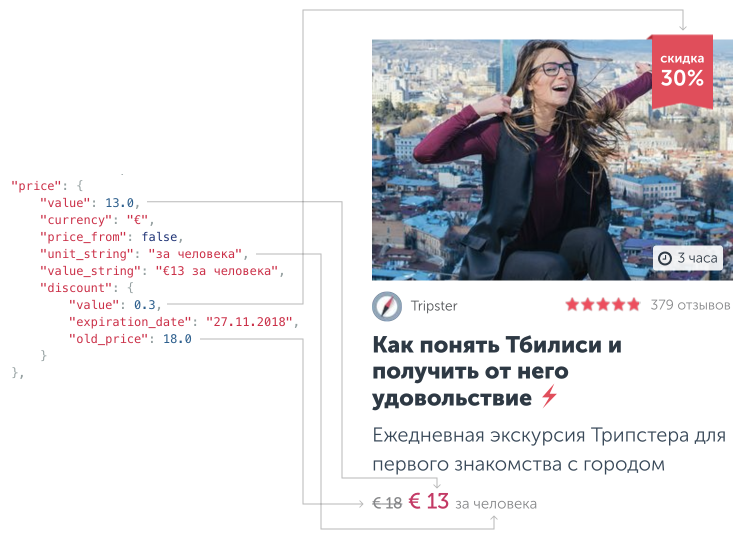Click the Tripster author name
Image resolution: width=747 pixels, height=539 pixels.
point(434,306)
